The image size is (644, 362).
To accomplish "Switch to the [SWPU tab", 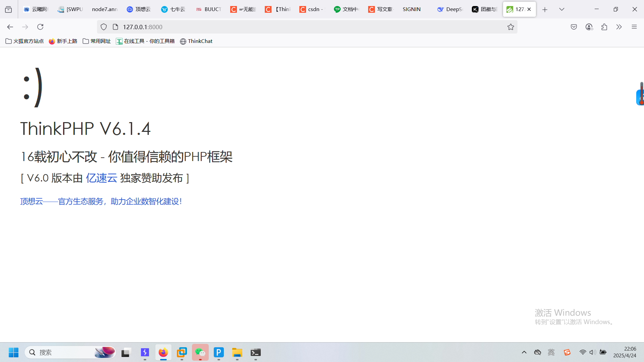I will pos(70,9).
